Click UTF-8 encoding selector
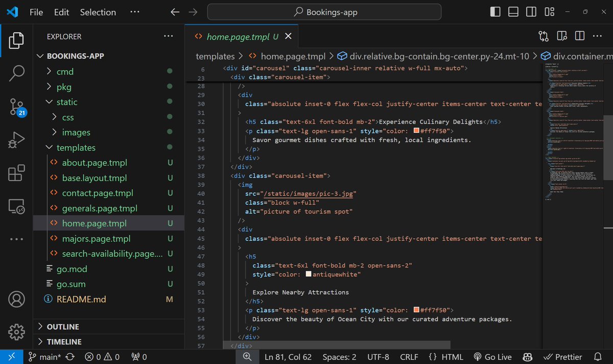The width and height of the screenshot is (613, 364). [x=378, y=357]
